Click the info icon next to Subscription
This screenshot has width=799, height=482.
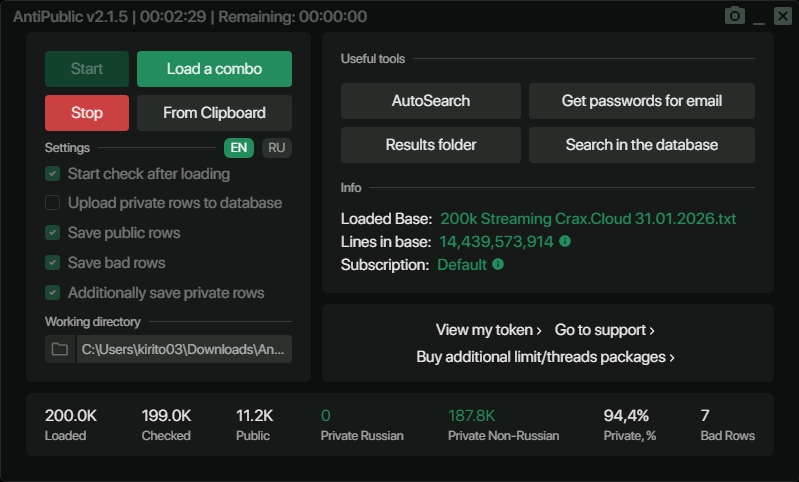[498, 265]
